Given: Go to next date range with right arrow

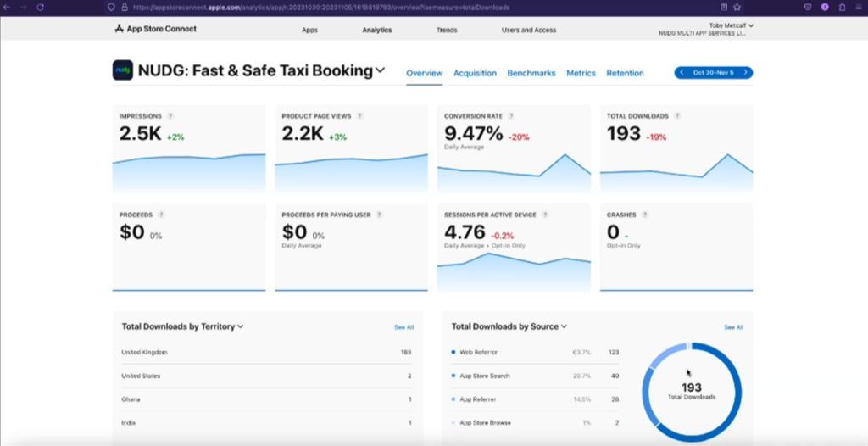Looking at the screenshot, I should (746, 73).
